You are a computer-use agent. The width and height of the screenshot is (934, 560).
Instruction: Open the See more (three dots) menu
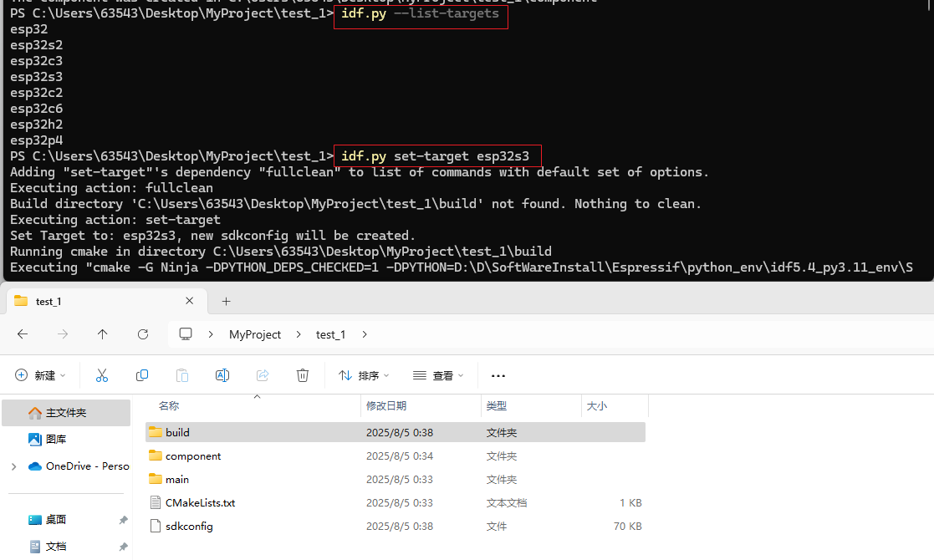[498, 375]
